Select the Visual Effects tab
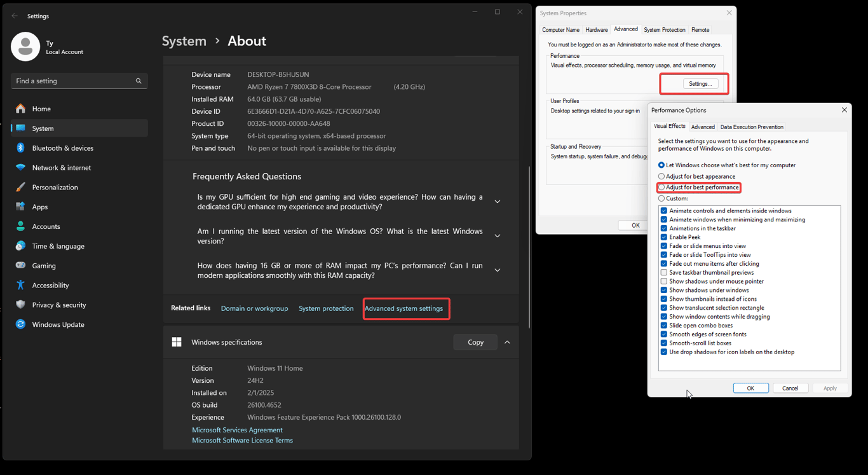 [x=670, y=127]
